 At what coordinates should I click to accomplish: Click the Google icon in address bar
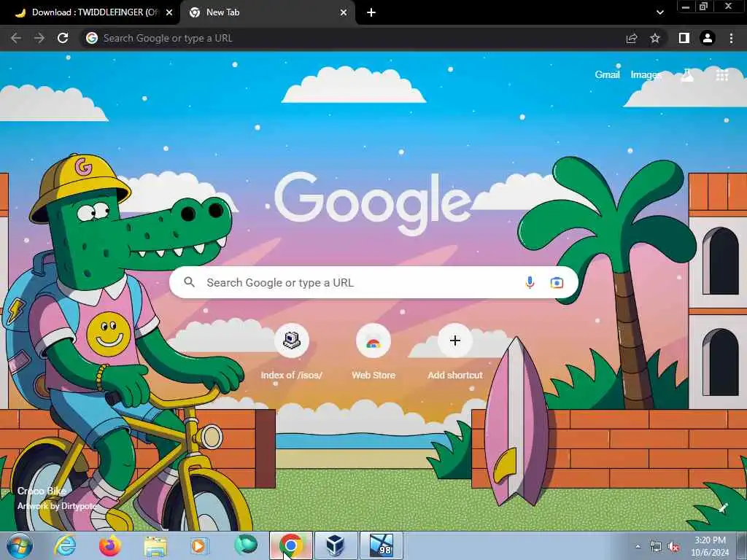[92, 38]
